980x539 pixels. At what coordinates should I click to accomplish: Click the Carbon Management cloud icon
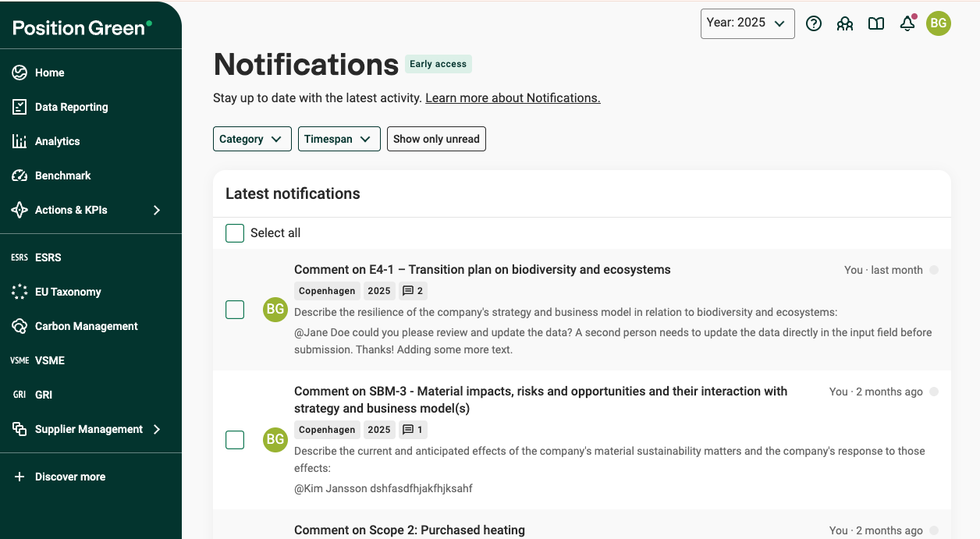(x=20, y=326)
